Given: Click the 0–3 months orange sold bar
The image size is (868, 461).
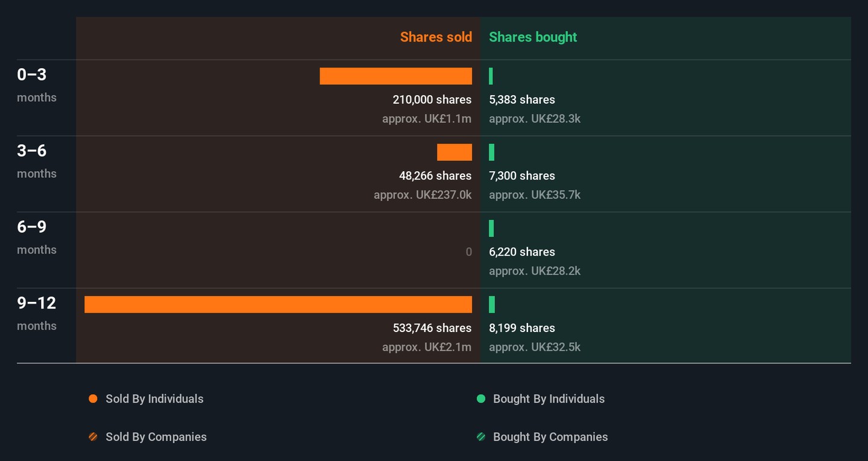Looking at the screenshot, I should click(x=395, y=77).
